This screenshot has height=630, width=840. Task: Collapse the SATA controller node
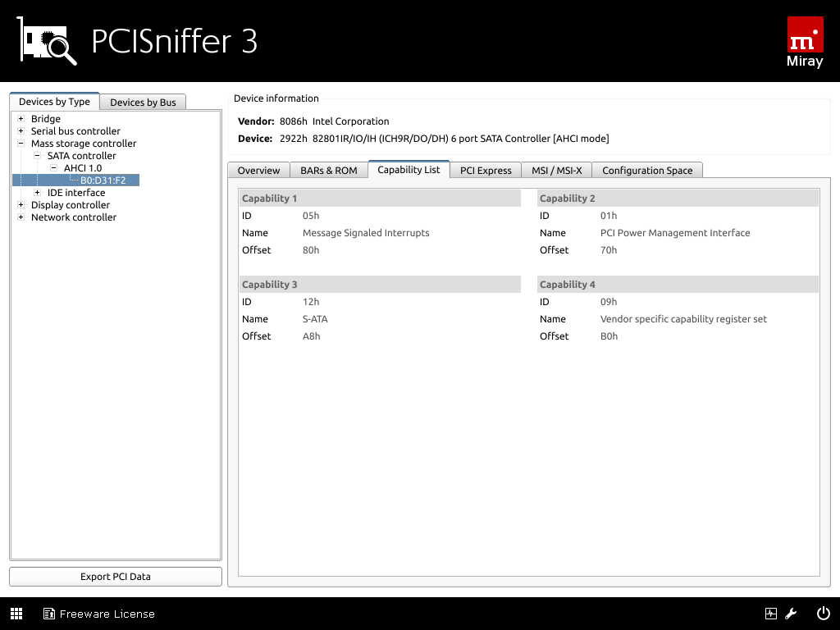pyautogui.click(x=38, y=155)
